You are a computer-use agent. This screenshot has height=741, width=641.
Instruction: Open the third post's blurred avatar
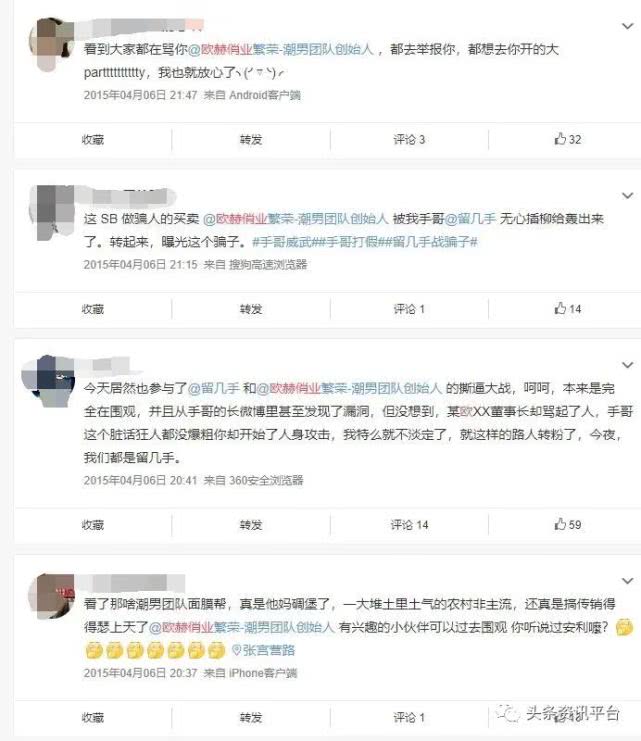(x=49, y=382)
